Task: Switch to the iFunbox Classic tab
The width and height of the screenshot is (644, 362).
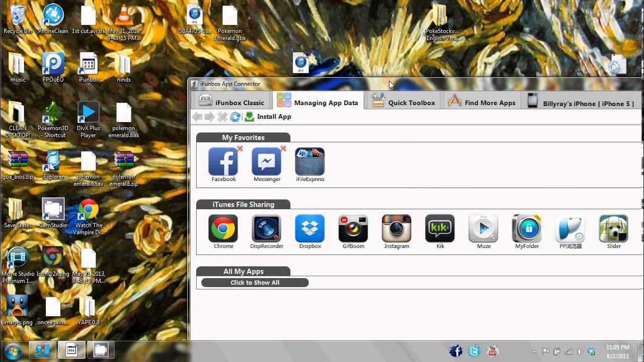Action: 231,102
